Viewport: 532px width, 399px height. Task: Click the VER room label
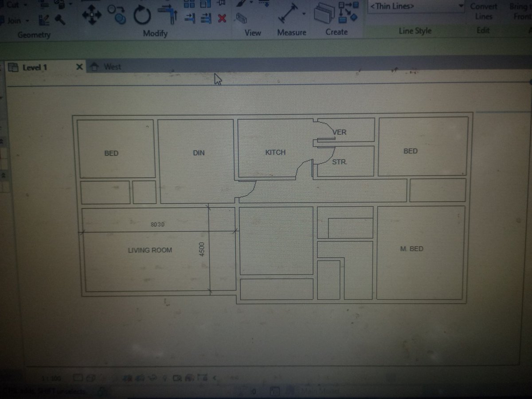339,132
